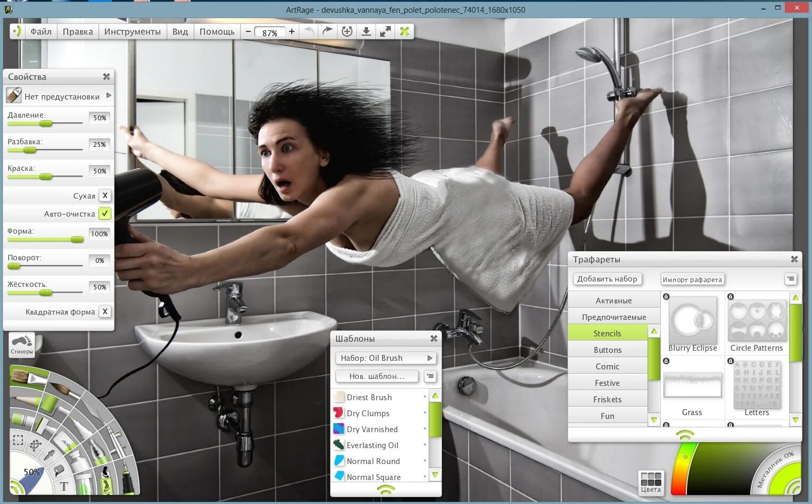Select the Transform move tool
This screenshot has width=812, height=504.
tap(36, 445)
